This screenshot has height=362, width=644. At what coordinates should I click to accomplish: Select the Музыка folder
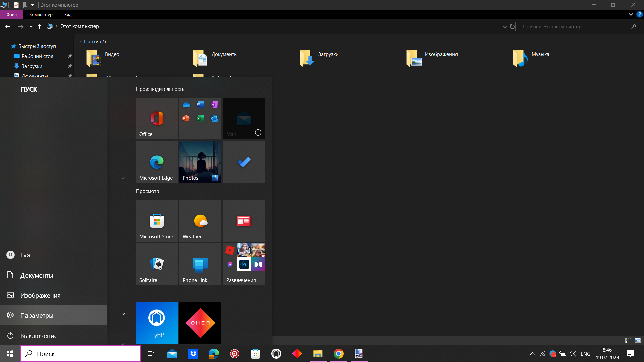tap(531, 58)
